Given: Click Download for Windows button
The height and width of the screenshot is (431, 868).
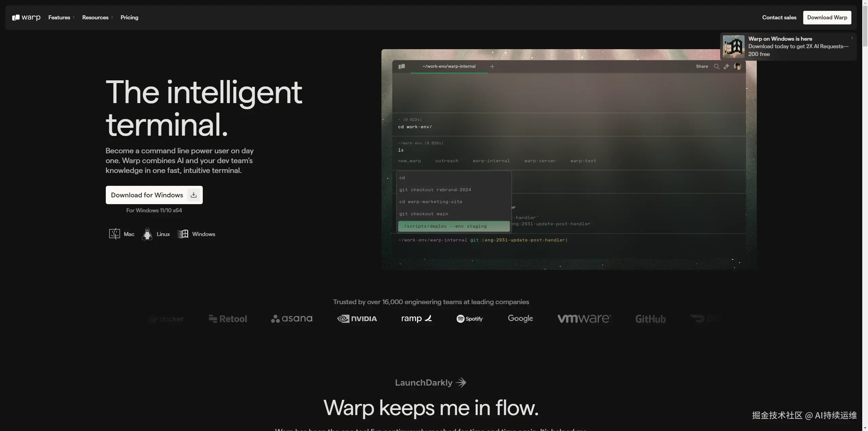Looking at the screenshot, I should click(154, 195).
